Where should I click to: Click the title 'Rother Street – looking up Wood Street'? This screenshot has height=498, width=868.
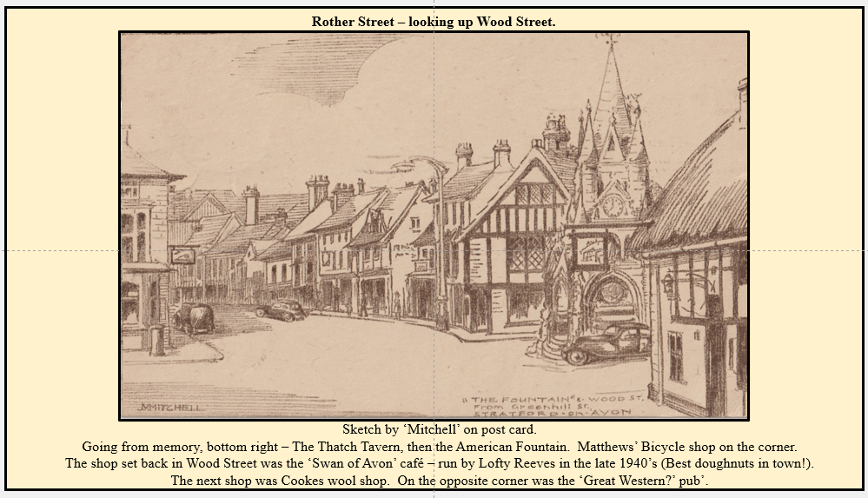[x=434, y=22]
